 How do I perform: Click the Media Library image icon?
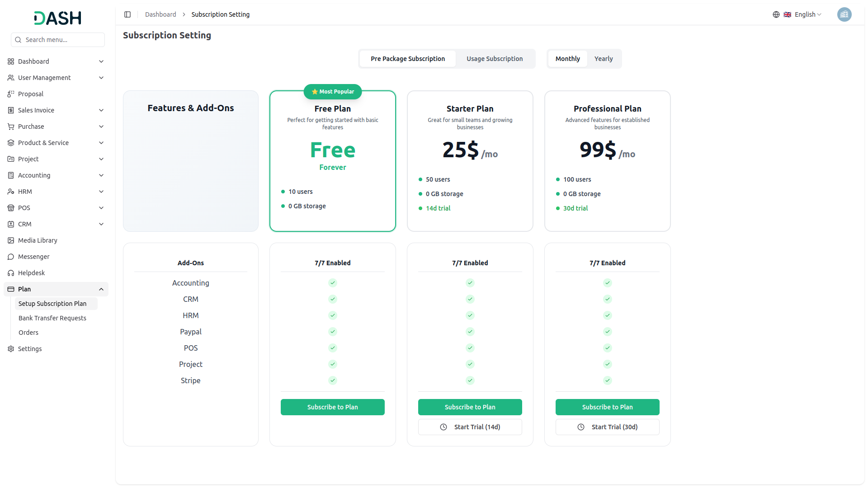click(x=11, y=240)
